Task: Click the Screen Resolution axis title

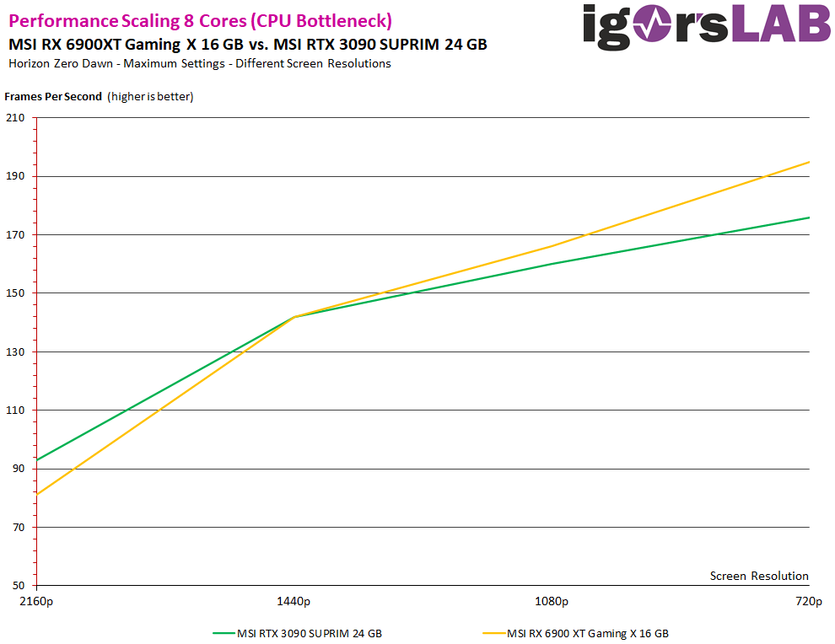Action: [x=759, y=576]
